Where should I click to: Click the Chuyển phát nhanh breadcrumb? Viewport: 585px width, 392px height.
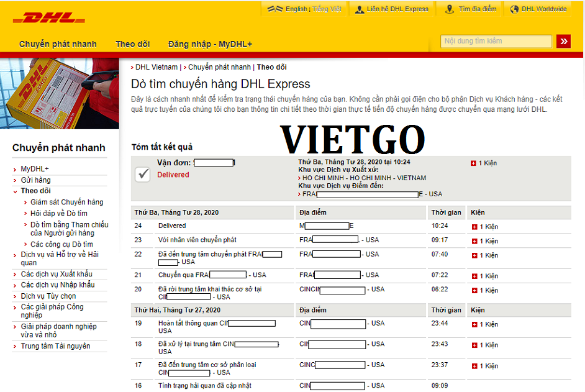point(219,67)
